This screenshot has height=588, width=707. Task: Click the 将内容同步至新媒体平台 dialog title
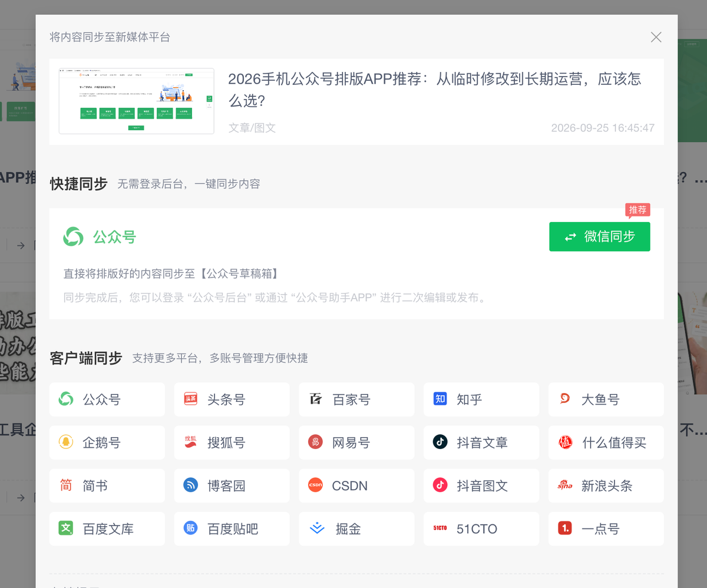click(110, 37)
